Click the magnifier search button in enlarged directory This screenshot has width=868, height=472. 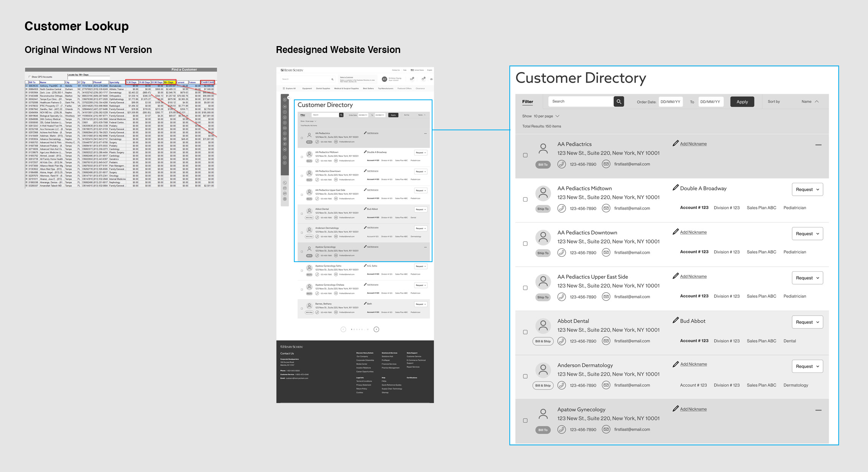click(619, 101)
